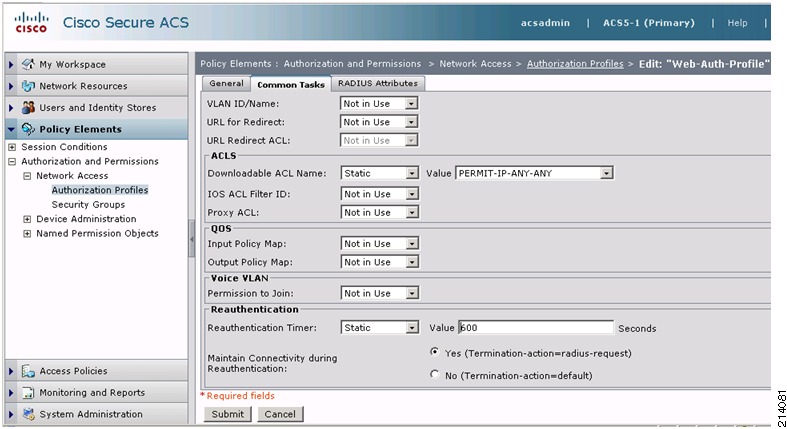Click the Users and Identity Stores icon
The height and width of the screenshot is (429, 787).
click(28, 107)
